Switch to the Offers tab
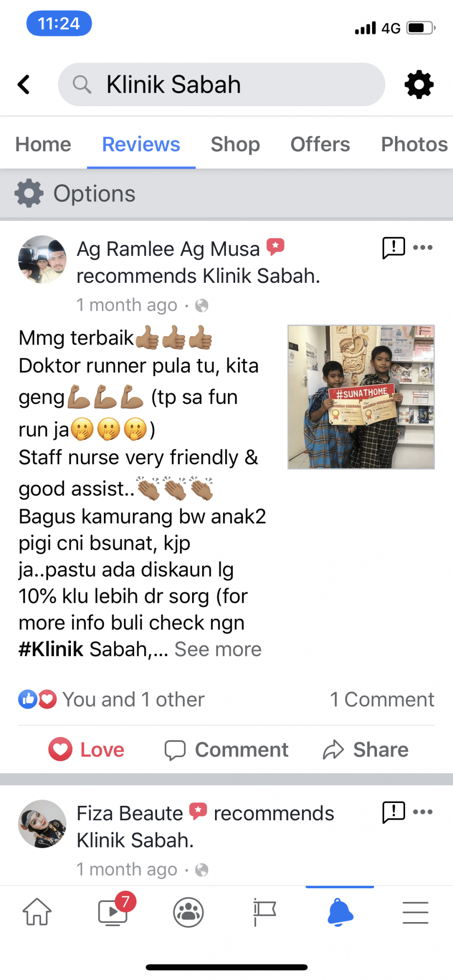The width and height of the screenshot is (453, 980). click(320, 145)
